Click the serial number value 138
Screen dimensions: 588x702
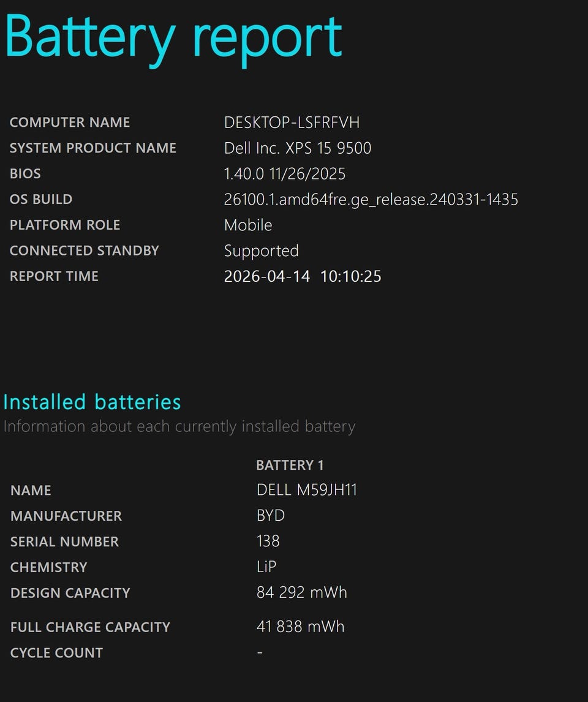pyautogui.click(x=268, y=542)
